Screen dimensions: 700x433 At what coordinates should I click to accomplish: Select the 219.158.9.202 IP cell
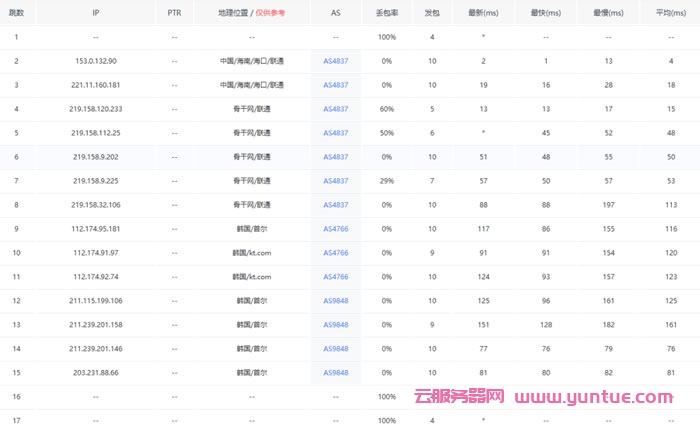pos(96,157)
